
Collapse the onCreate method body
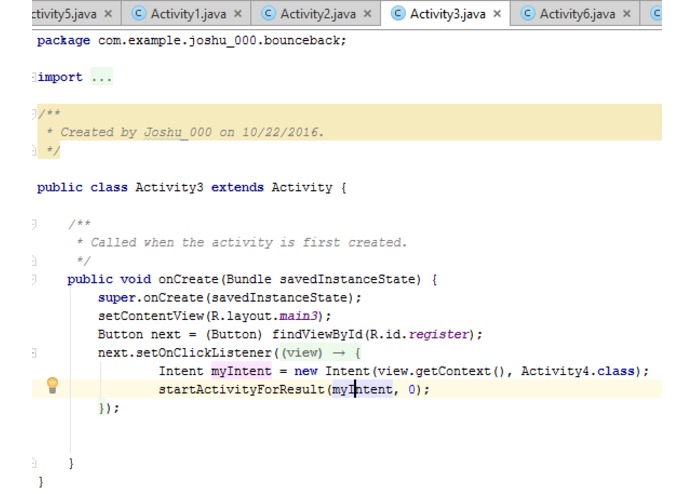click(x=34, y=280)
